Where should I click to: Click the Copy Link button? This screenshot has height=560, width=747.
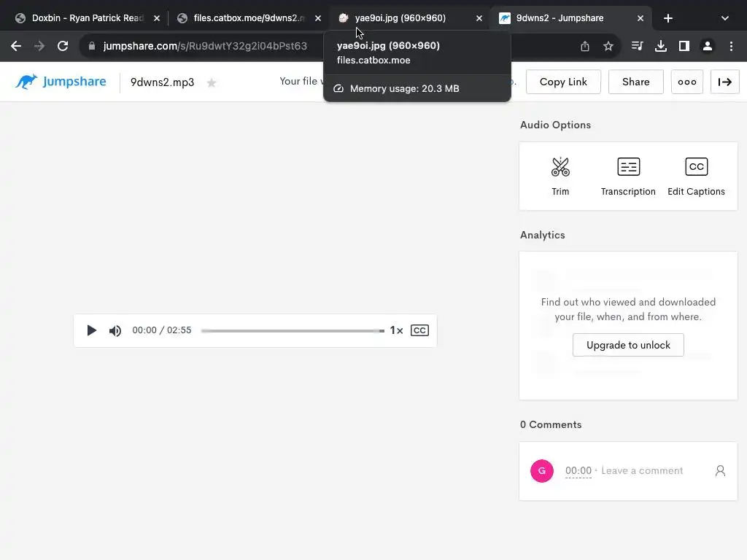click(563, 82)
